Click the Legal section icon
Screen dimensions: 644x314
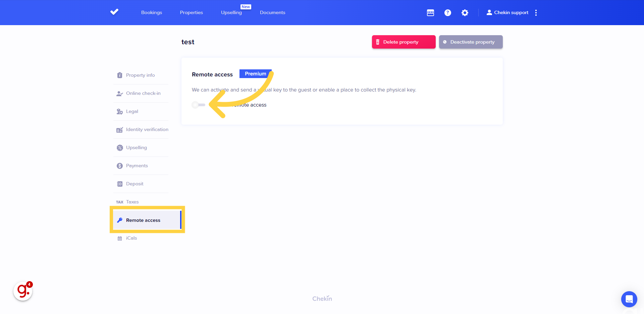tap(119, 112)
